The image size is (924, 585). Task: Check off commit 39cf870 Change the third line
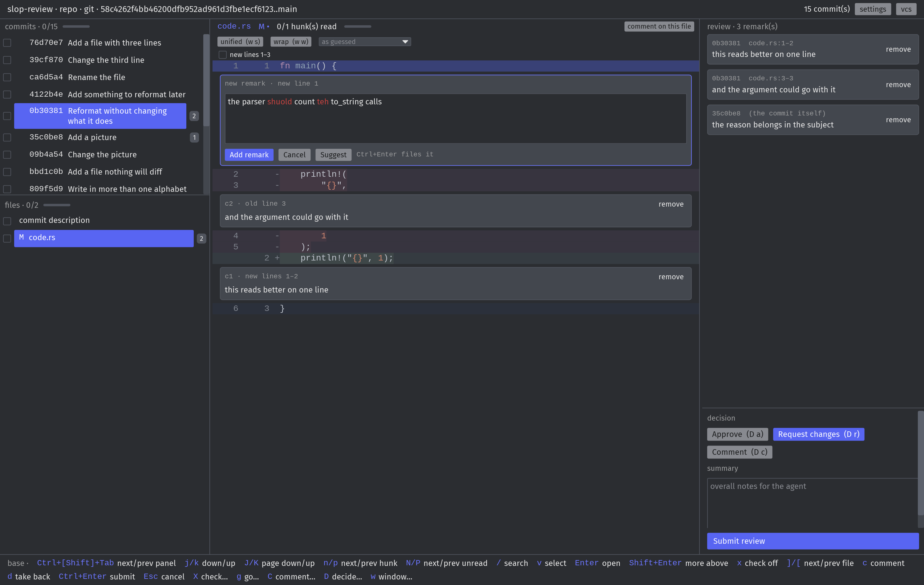[x=7, y=60]
